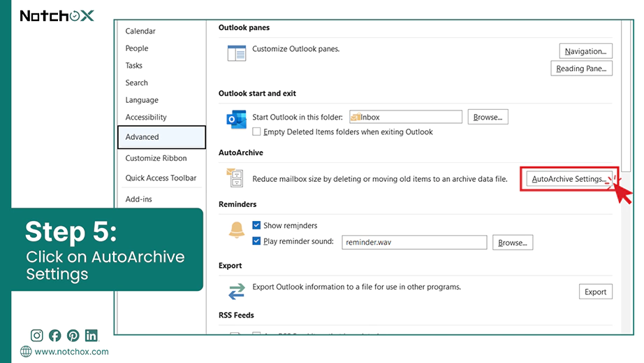The height and width of the screenshot is (363, 644).
Task: Click the globe icon beside website address
Action: tap(26, 352)
